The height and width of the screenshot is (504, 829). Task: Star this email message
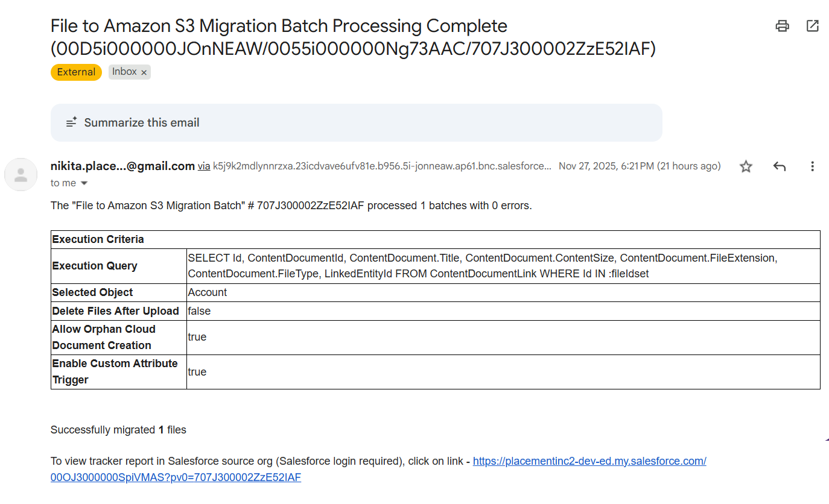(746, 167)
